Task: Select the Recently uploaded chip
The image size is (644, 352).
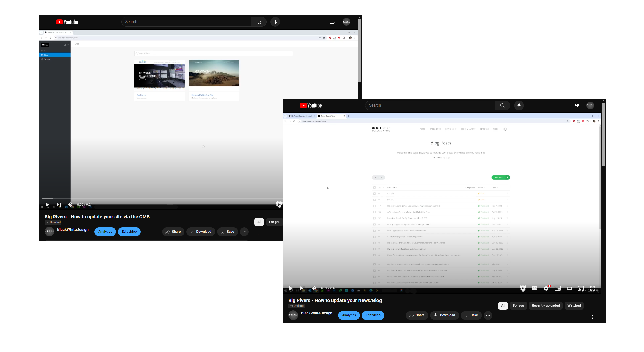Action: [x=545, y=305]
